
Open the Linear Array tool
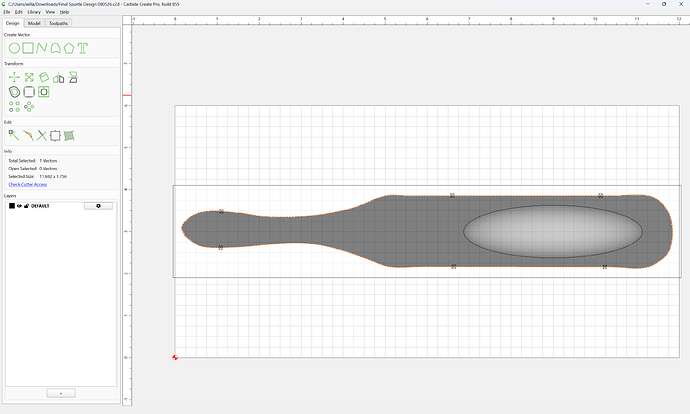pos(14,106)
